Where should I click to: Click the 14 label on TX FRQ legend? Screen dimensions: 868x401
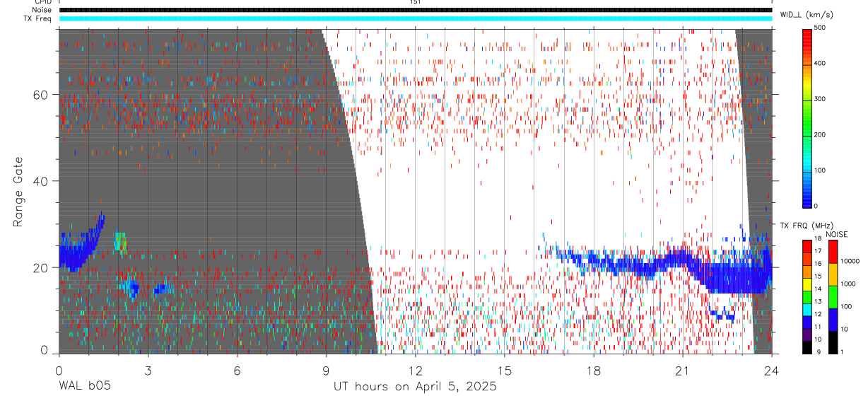(817, 290)
